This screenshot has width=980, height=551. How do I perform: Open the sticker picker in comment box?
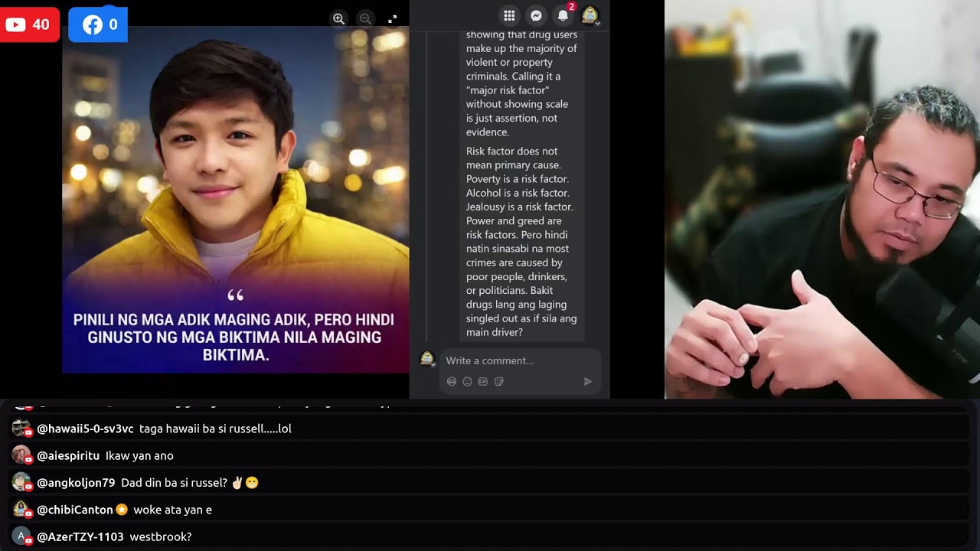tap(499, 381)
